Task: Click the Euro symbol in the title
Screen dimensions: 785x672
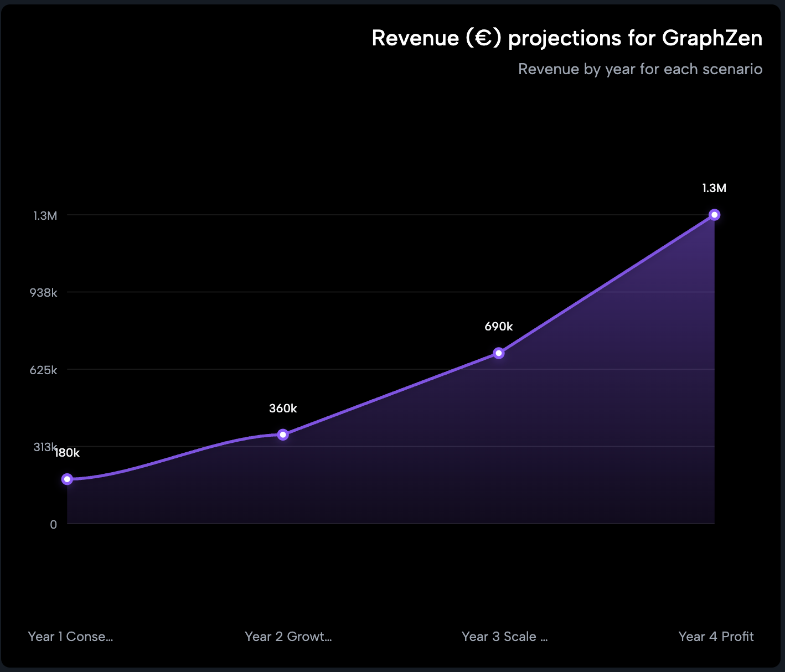Action: (x=484, y=38)
